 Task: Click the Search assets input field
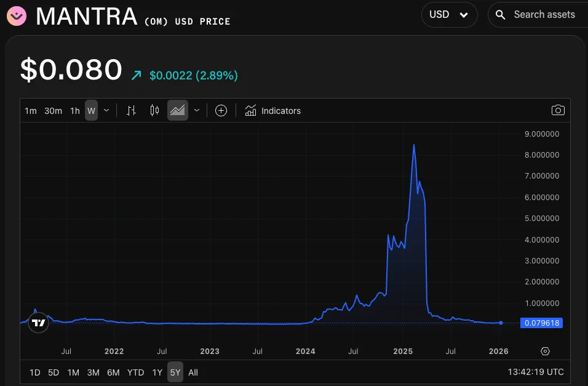(544, 15)
